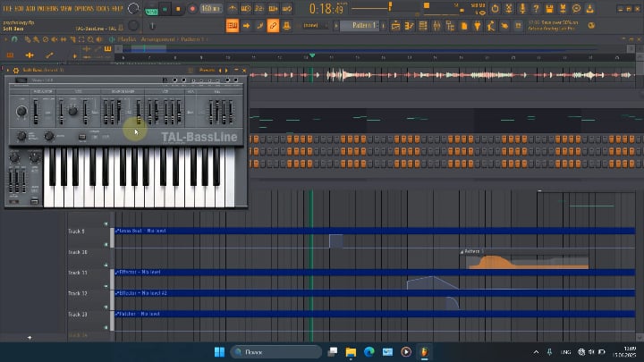The image size is (644, 362).
Task: Click the "Save over 50%" news text
Action: [x=553, y=25]
